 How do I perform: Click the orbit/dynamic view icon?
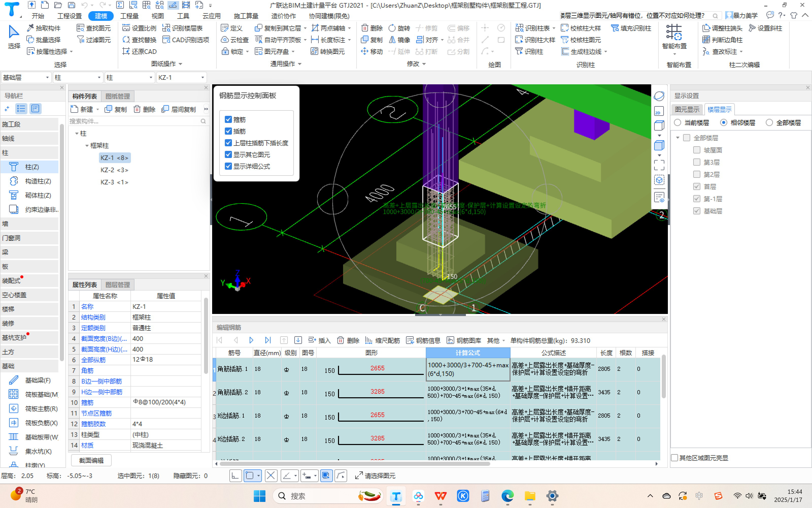pyautogui.click(x=659, y=96)
